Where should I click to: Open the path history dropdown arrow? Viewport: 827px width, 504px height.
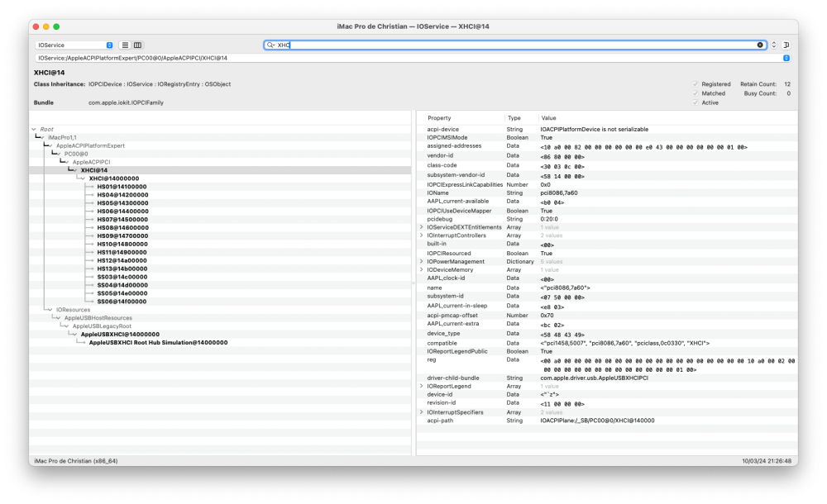pyautogui.click(x=786, y=58)
